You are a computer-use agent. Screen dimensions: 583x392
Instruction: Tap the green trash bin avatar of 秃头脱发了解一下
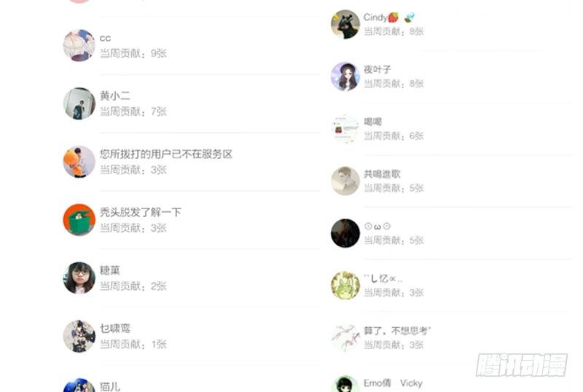click(x=79, y=220)
